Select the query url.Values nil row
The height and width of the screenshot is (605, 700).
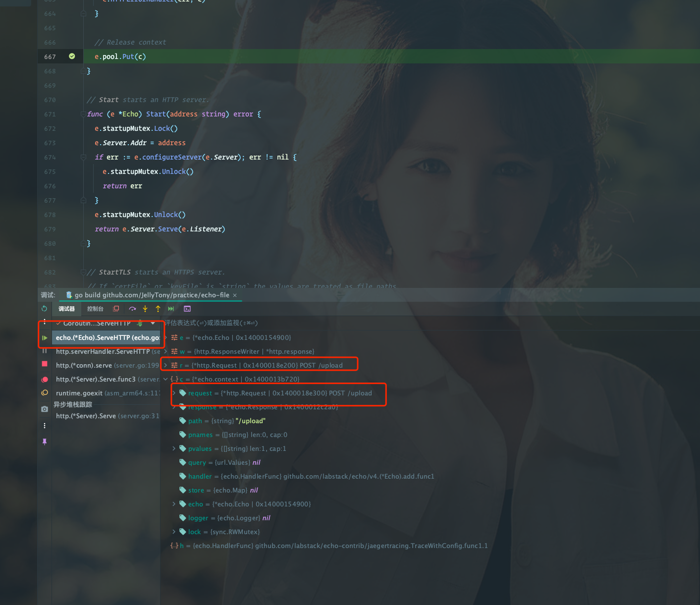pos(430,462)
